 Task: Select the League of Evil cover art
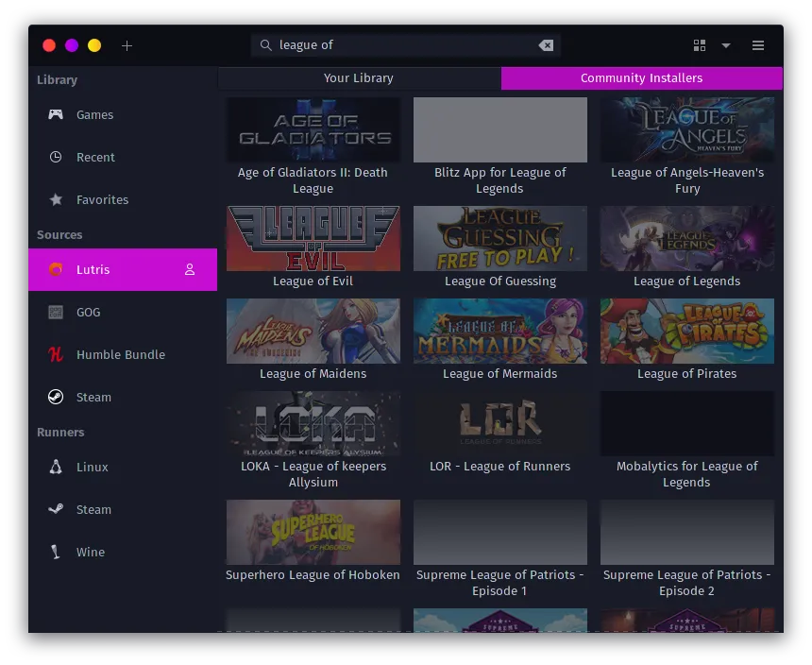313,238
